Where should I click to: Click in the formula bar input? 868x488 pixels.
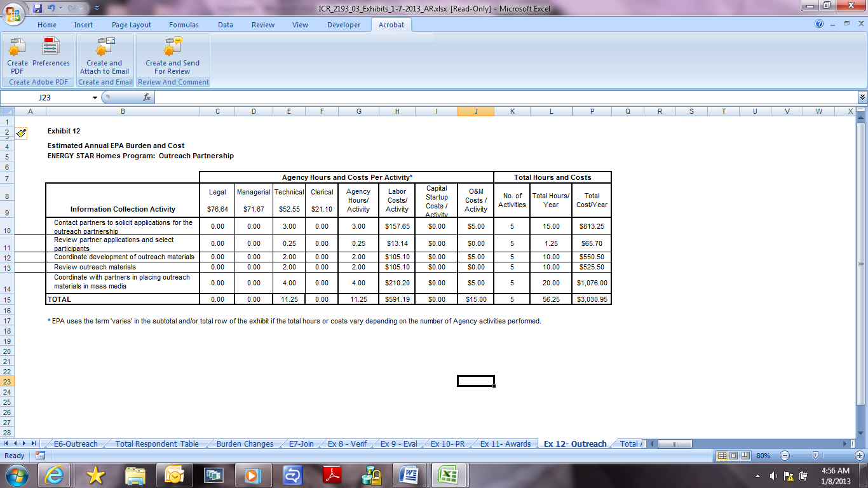506,97
